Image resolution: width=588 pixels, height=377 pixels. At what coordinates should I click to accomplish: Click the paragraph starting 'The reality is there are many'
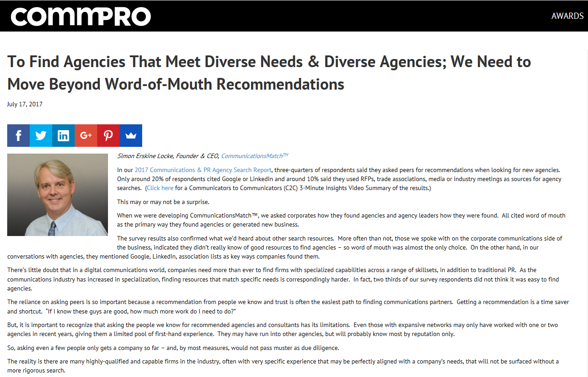[x=283, y=366]
